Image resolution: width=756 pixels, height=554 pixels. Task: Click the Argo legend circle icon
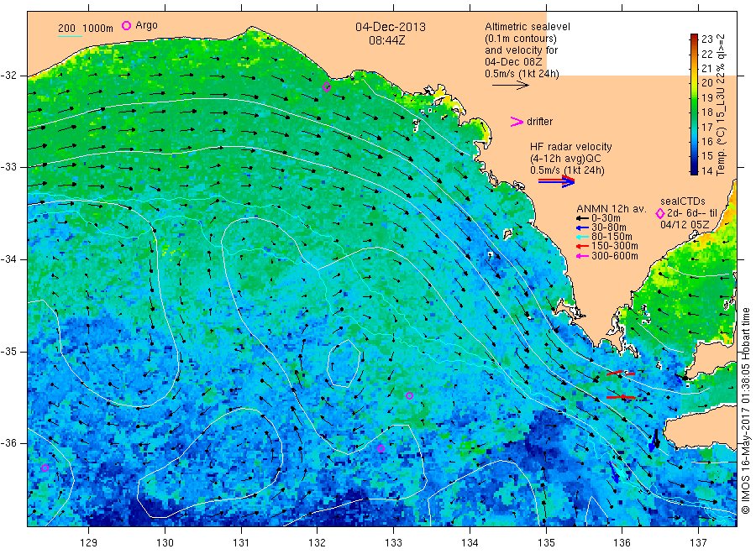tap(126, 25)
